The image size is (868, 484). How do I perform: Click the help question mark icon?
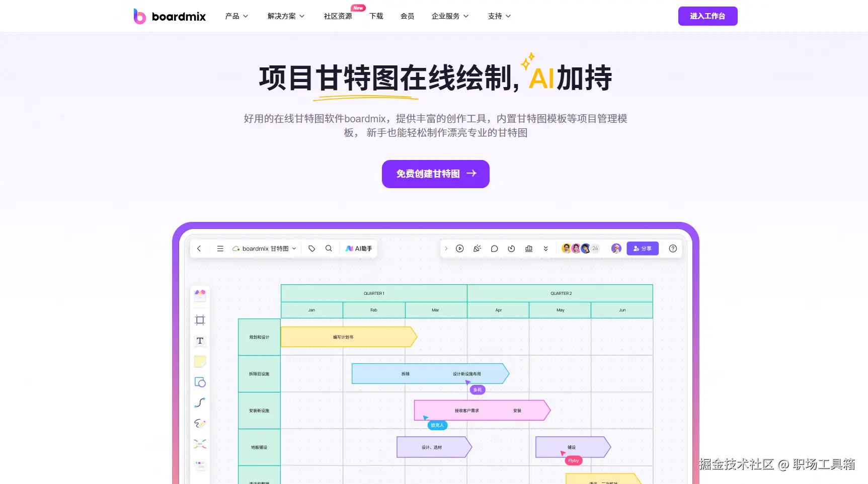tap(673, 249)
